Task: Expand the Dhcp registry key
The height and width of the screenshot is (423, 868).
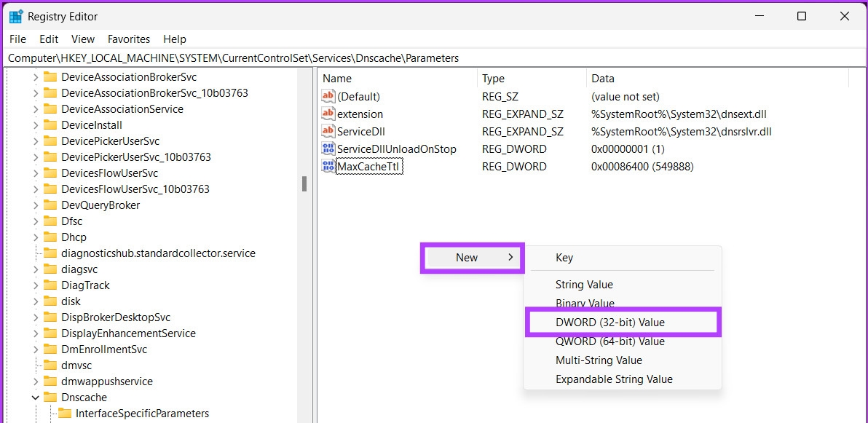Action: [36, 237]
